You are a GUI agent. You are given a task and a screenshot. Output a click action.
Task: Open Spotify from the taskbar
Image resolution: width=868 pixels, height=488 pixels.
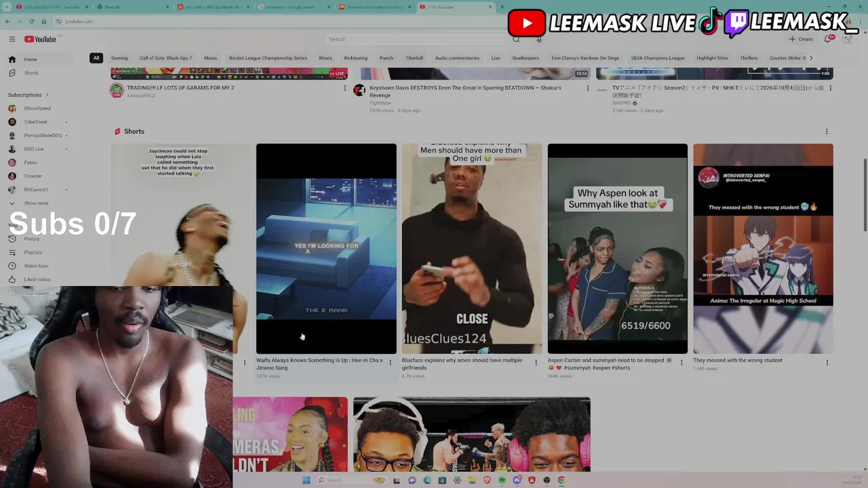[x=502, y=480]
